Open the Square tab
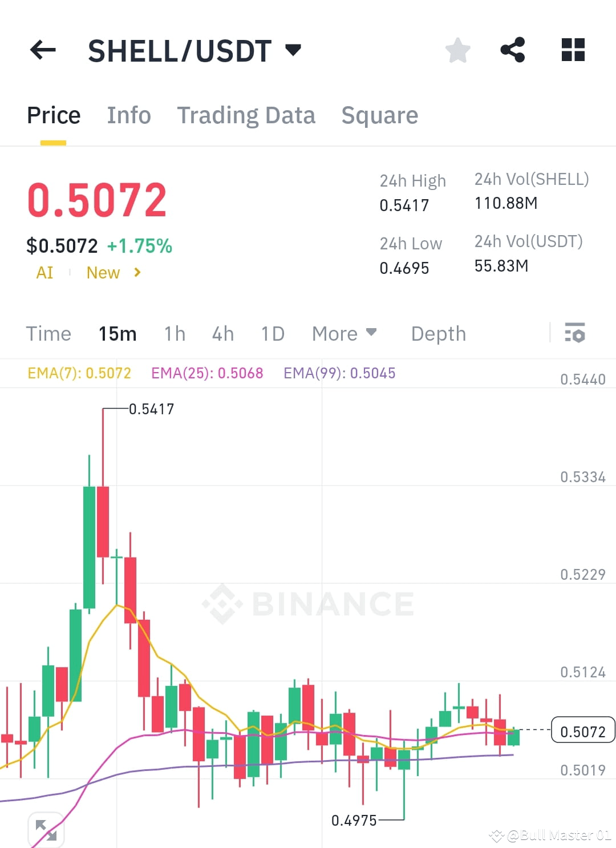This screenshot has height=848, width=616. pyautogui.click(x=380, y=115)
